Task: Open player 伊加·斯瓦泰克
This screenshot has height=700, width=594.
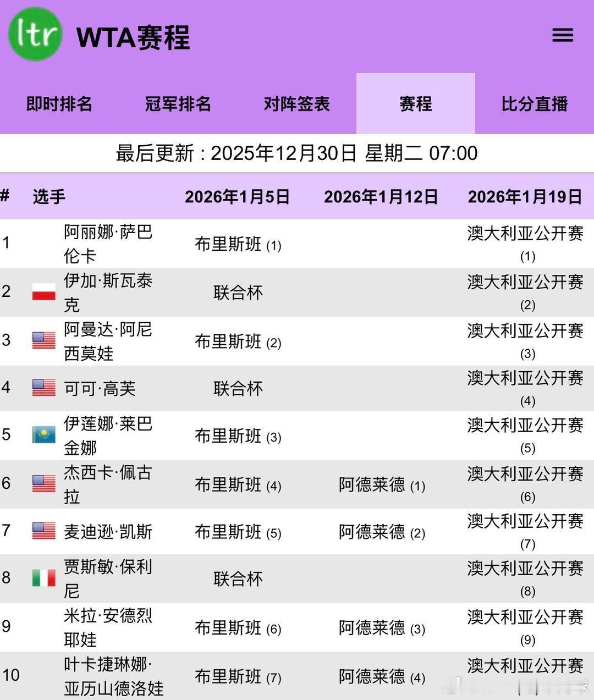Action: (x=108, y=293)
